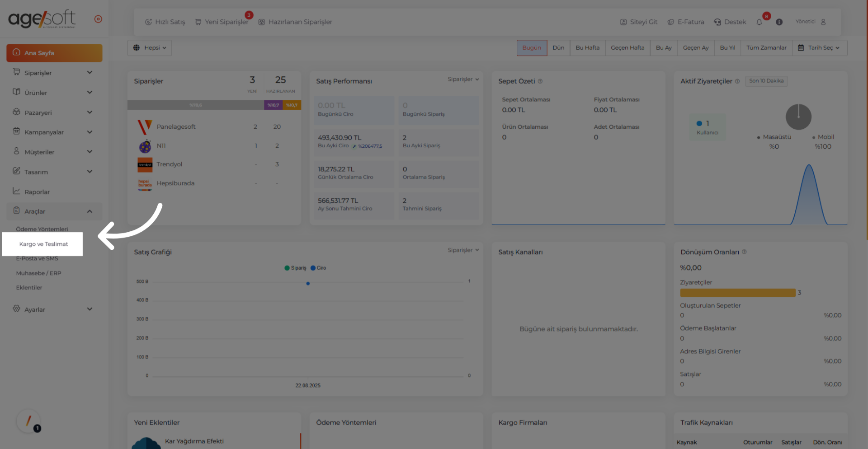Screen dimensions: 868x449
Task: Click Panelagesoft channel logo
Action: tap(145, 127)
